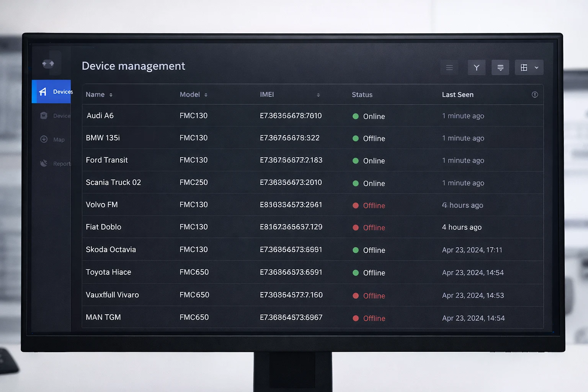Click the Map icon in sidebar
Viewport: 588px width, 392px height.
(44, 139)
